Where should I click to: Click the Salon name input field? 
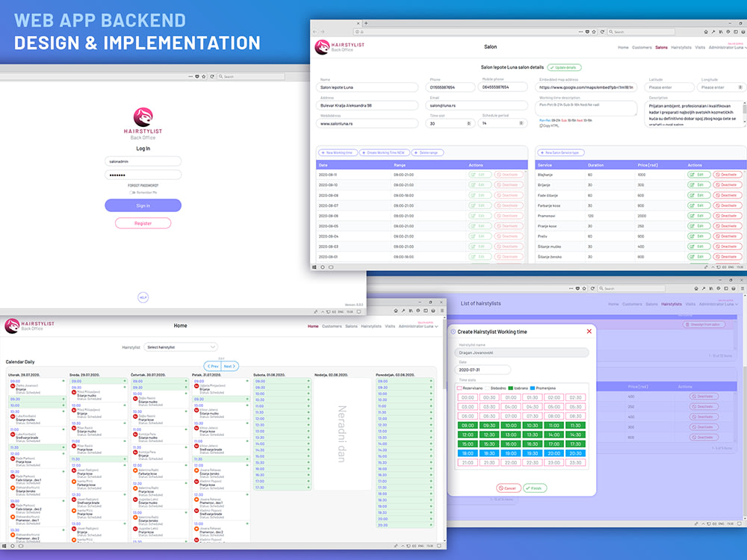[368, 87]
